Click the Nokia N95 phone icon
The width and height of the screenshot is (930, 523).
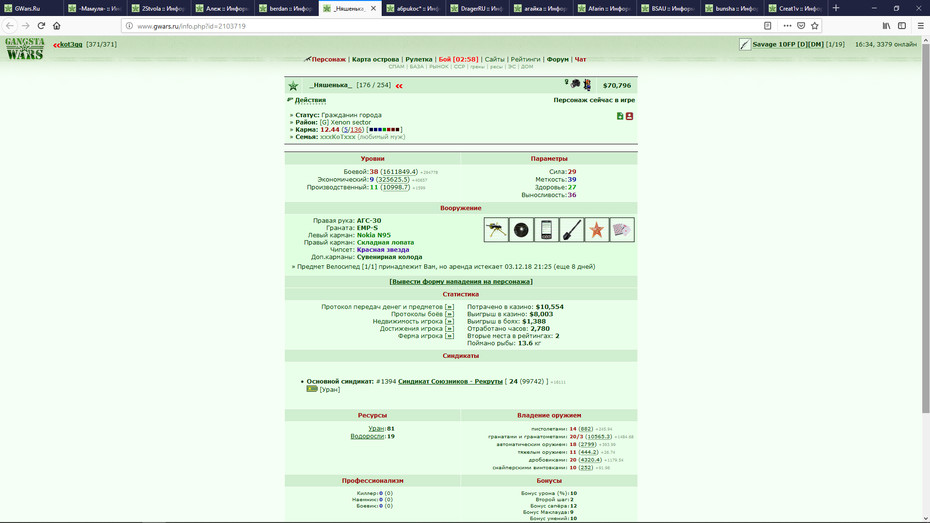point(546,229)
